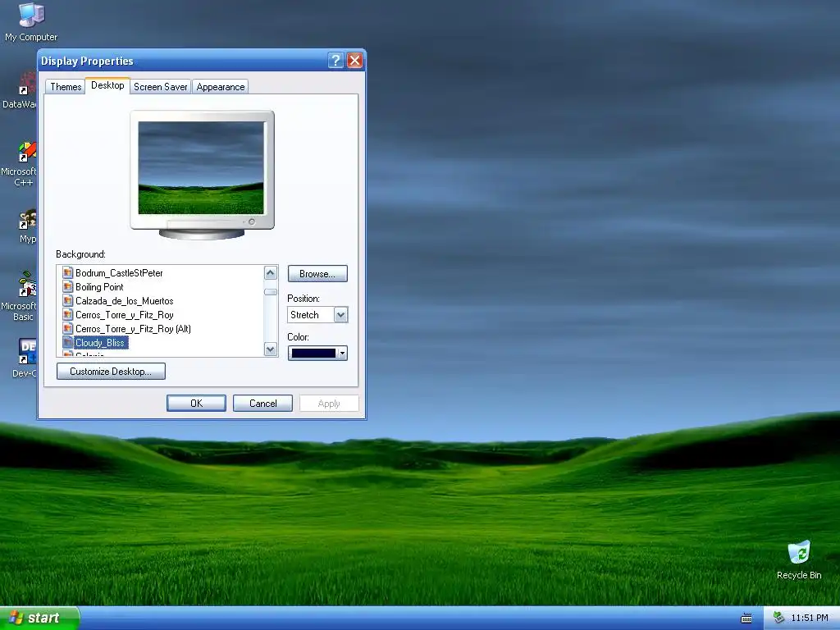Select the Myp monkey shortcut icon
The image size is (840, 630).
coord(27,219)
